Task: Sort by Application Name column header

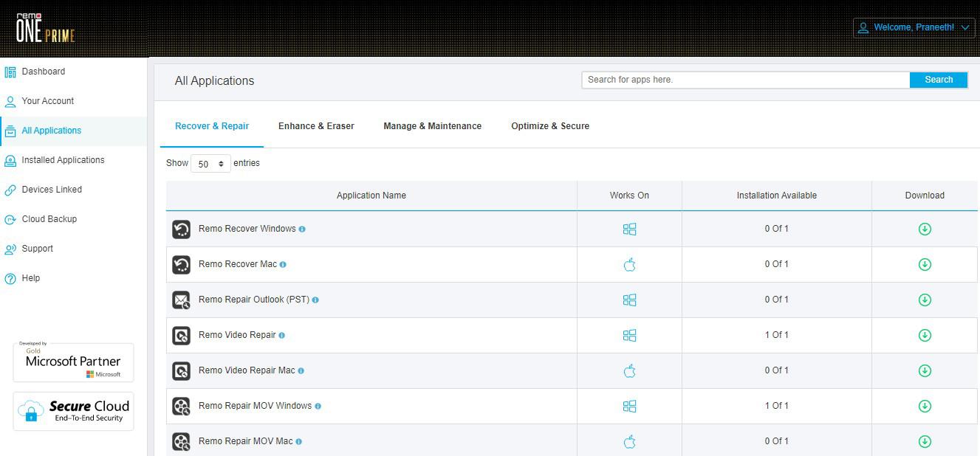Action: coord(371,196)
